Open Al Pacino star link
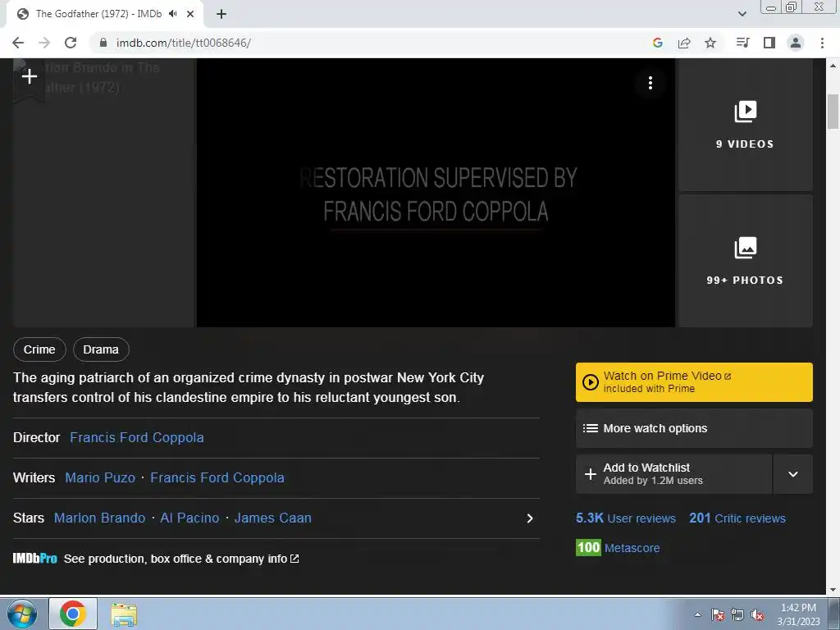 tap(189, 518)
